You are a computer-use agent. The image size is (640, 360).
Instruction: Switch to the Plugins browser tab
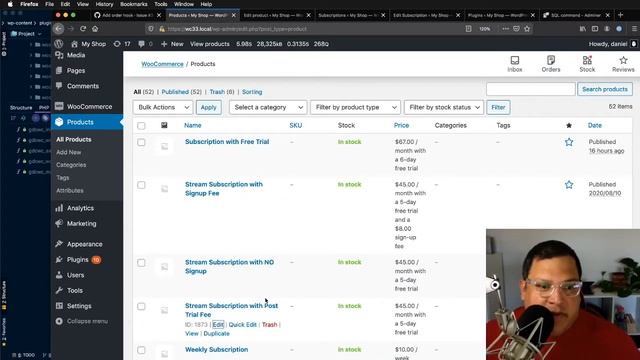click(x=500, y=15)
